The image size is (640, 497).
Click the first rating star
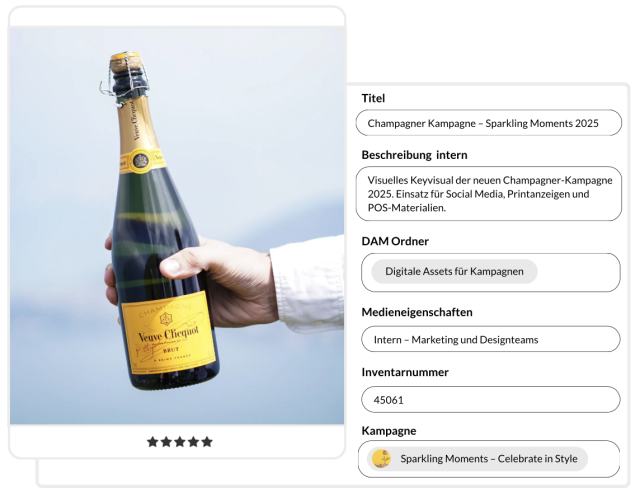click(153, 442)
